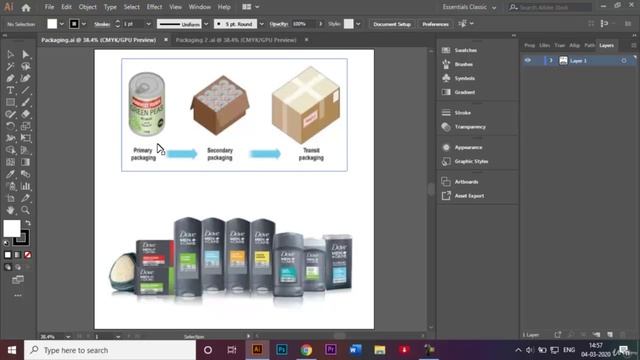This screenshot has height=360, width=640.
Task: Select the Hand tool
Action: (10, 210)
